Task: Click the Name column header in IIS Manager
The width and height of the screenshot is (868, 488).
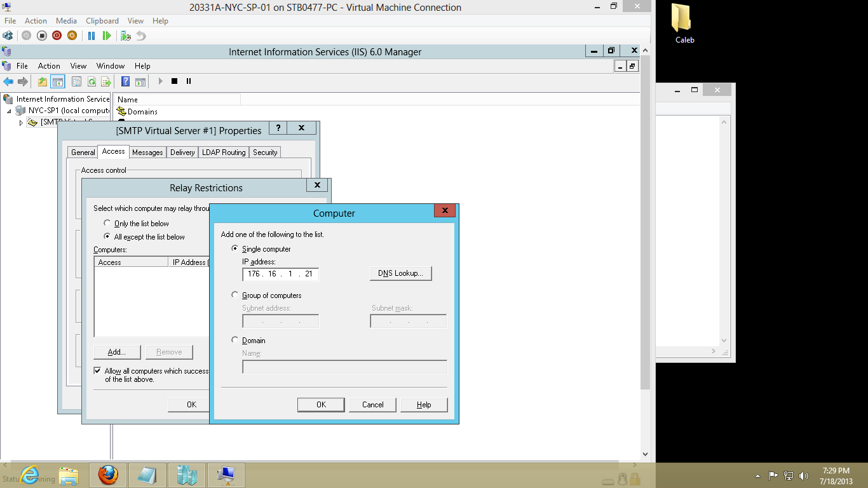Action: pos(177,99)
